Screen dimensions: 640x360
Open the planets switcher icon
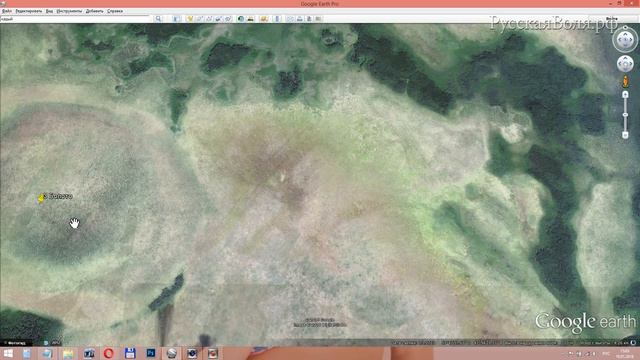pyautogui.click(x=264, y=19)
